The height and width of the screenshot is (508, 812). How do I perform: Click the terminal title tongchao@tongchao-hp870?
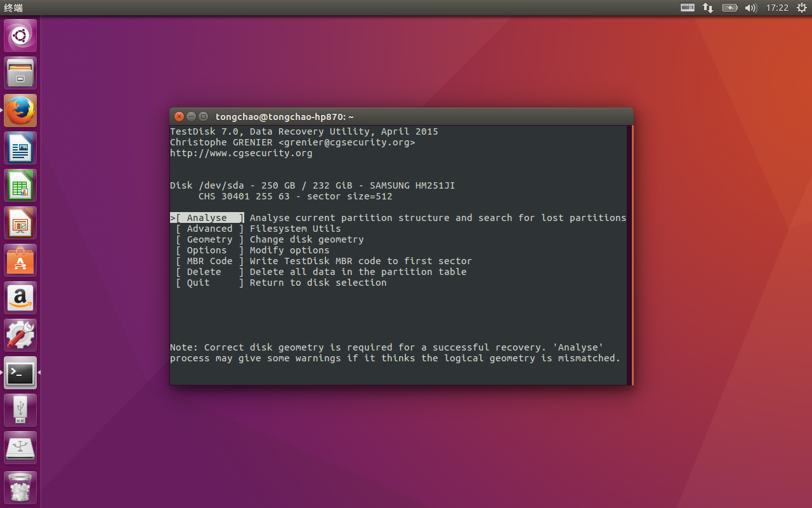[285, 117]
